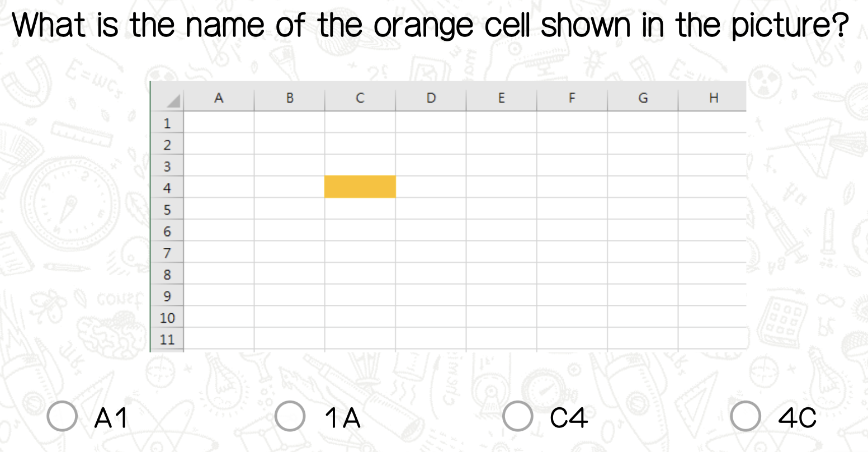Click column header E
This screenshot has width=868, height=452.
pos(501,98)
